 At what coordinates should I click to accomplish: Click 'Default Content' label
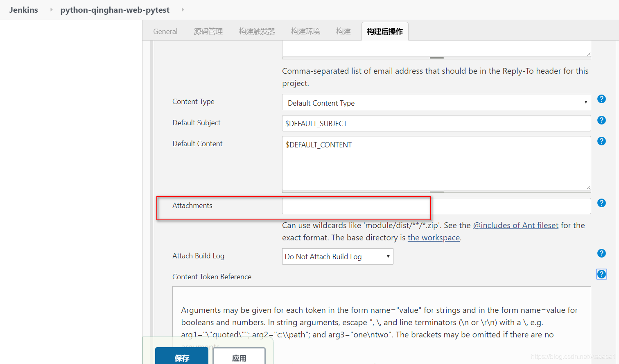point(197,144)
